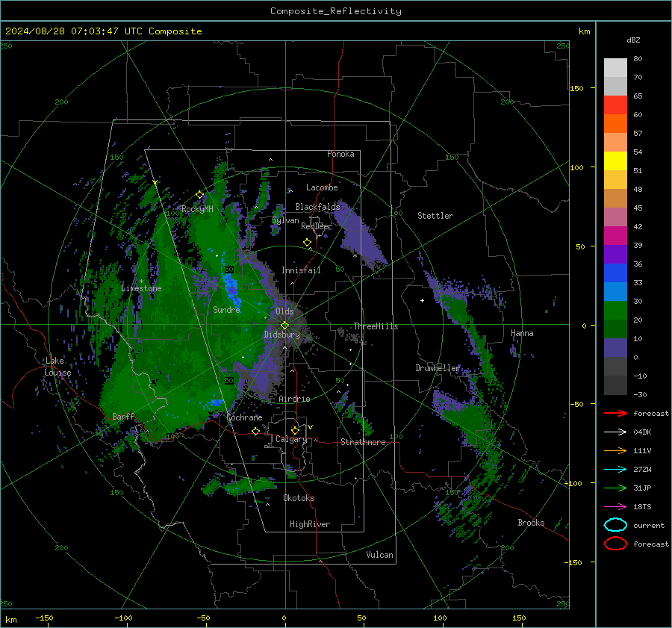Click the Limestone label

tap(141, 288)
